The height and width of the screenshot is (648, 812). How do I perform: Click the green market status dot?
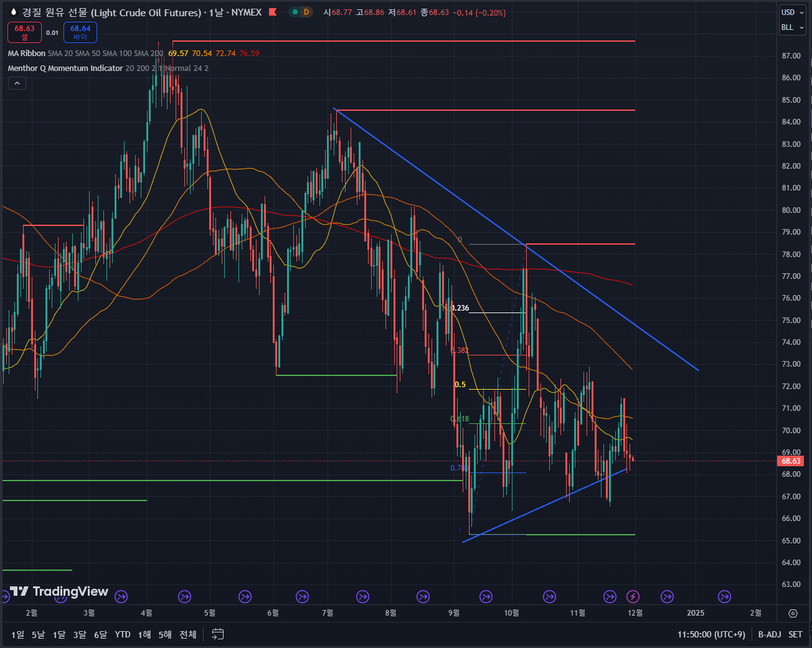coord(295,12)
